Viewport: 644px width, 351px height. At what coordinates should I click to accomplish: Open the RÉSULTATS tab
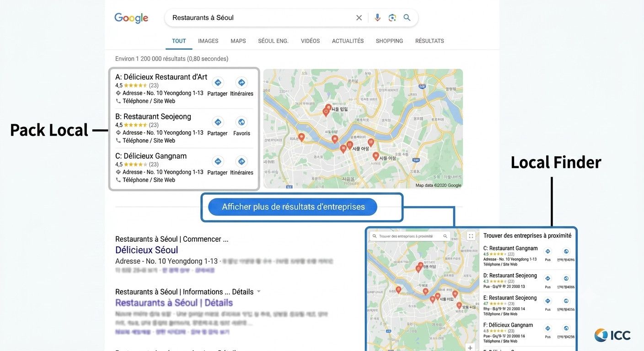(x=429, y=41)
